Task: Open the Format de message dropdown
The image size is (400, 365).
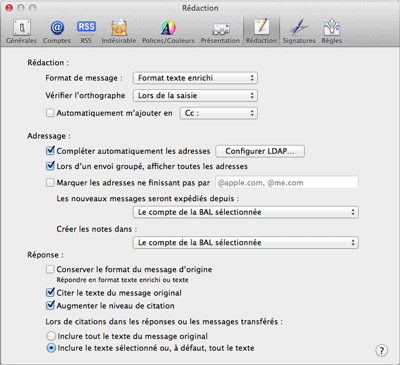Action: [195, 78]
